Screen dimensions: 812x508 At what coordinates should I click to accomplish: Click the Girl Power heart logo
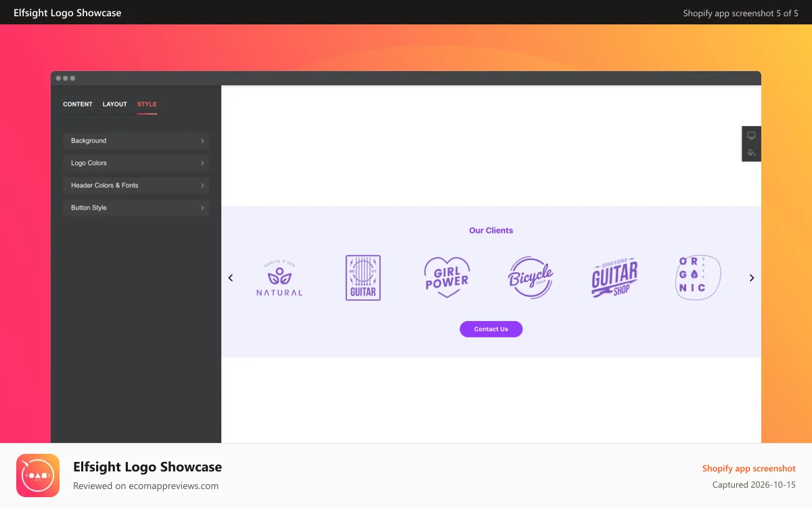click(447, 278)
